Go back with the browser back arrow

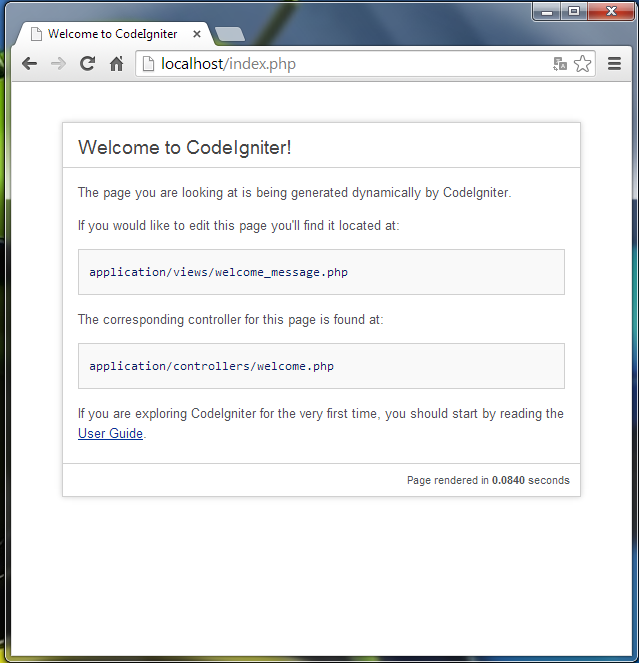tap(29, 64)
